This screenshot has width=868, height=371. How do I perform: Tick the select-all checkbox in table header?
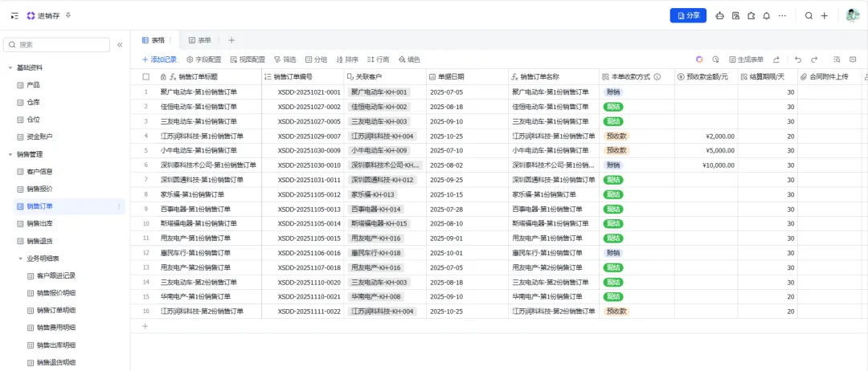145,77
